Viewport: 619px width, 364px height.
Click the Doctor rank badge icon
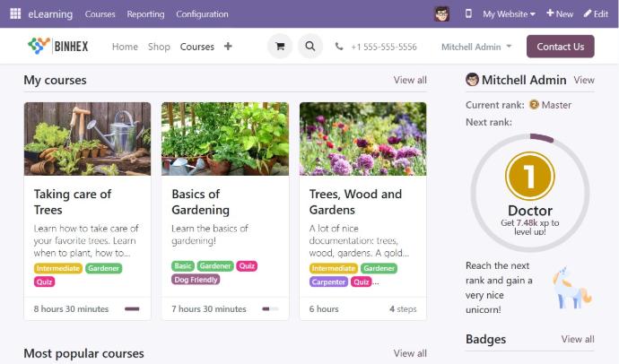(x=530, y=177)
